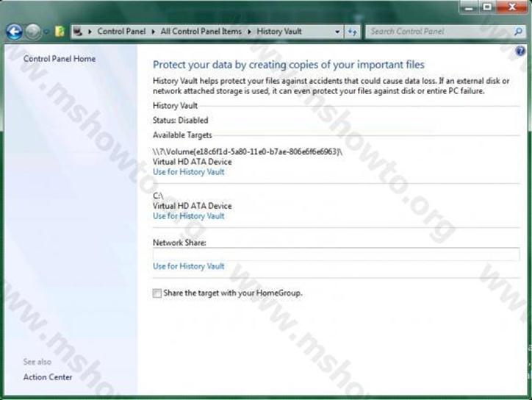Select All Control Panel Items breadcrumb
The height and width of the screenshot is (400, 532).
(201, 32)
